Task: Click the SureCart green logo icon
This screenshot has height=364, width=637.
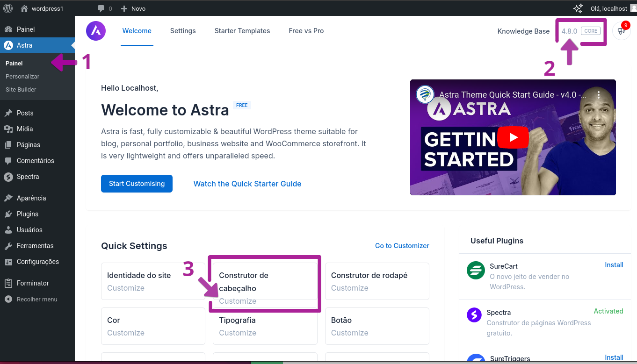Action: (x=476, y=271)
